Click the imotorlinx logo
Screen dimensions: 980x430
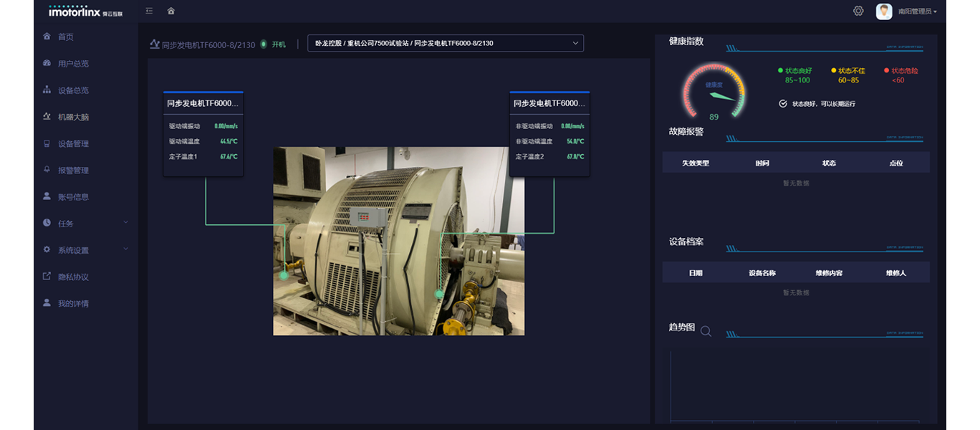85,11
